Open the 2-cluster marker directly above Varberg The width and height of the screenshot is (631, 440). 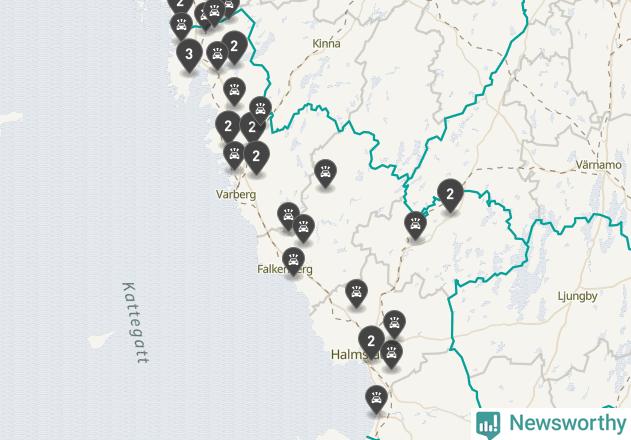[x=256, y=157]
